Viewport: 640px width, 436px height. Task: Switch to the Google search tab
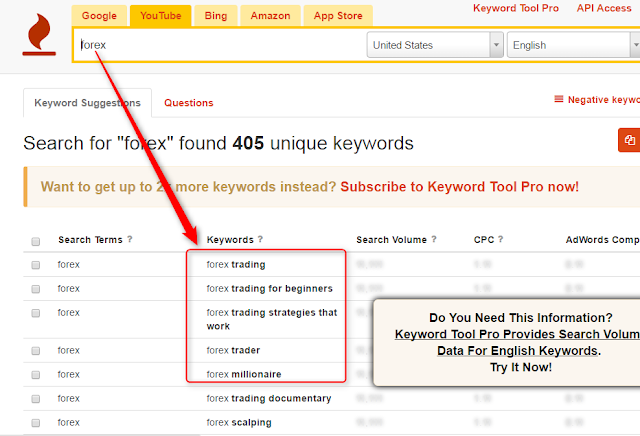coord(99,16)
